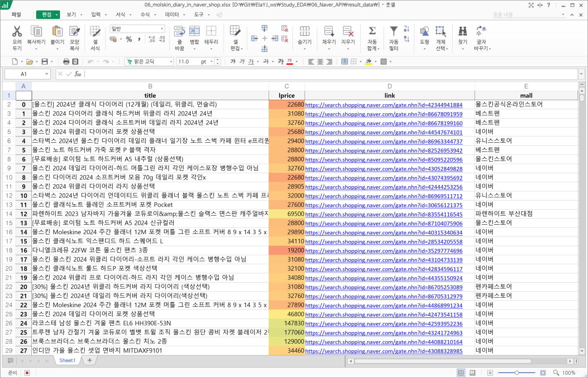The image size is (588, 378).
Task: Switch to normal grid view in status bar
Action: pos(461,373)
